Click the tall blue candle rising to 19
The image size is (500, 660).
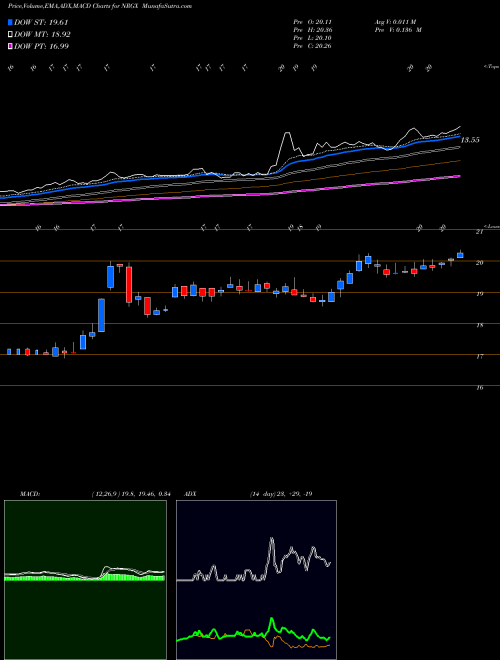pyautogui.click(x=101, y=315)
